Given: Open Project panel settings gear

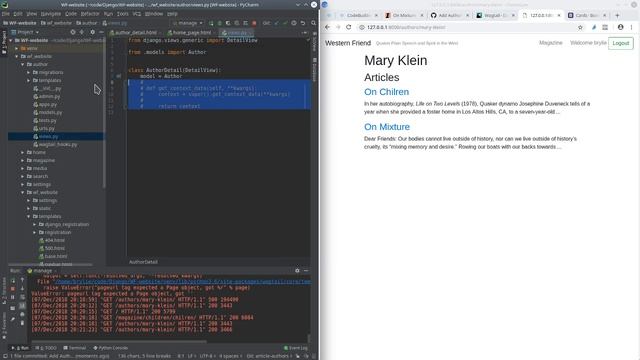Looking at the screenshot, I should [93, 32].
